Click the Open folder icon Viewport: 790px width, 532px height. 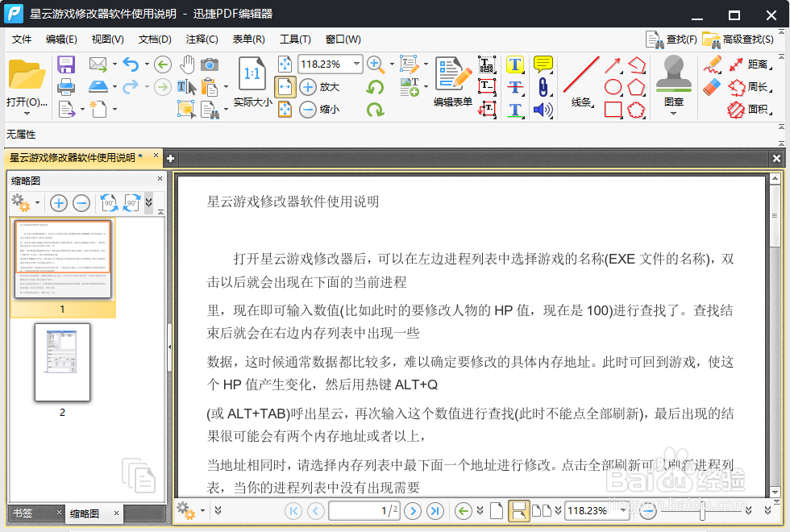pos(27,74)
